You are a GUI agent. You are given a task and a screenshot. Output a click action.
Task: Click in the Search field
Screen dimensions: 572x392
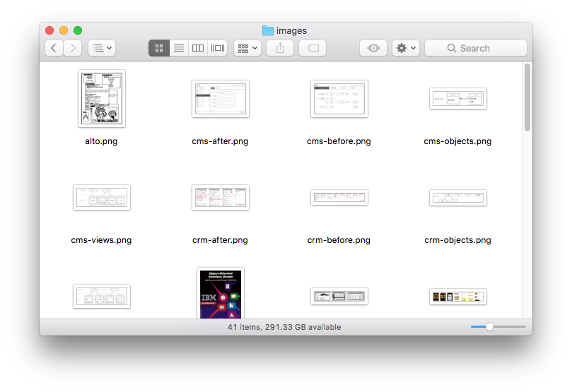click(485, 48)
